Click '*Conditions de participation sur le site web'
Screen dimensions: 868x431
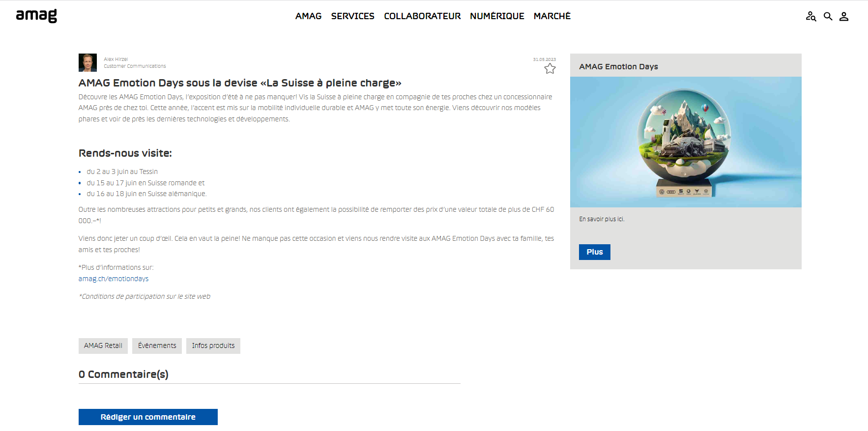point(145,296)
